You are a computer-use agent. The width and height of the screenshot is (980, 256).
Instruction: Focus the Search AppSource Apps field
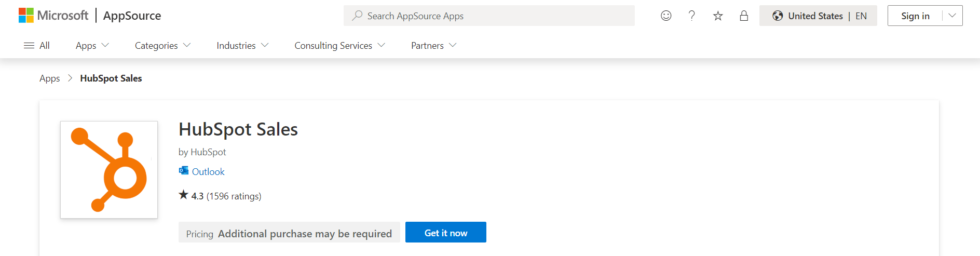tap(489, 16)
